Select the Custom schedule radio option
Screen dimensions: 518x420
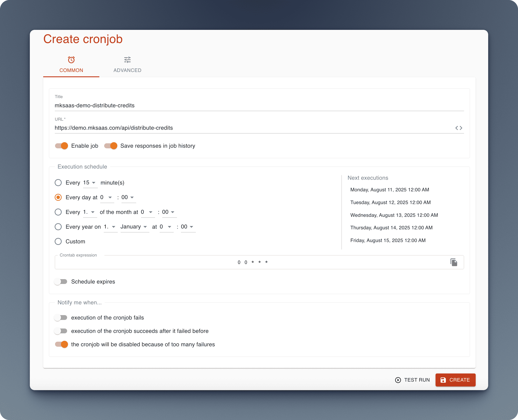click(x=58, y=241)
